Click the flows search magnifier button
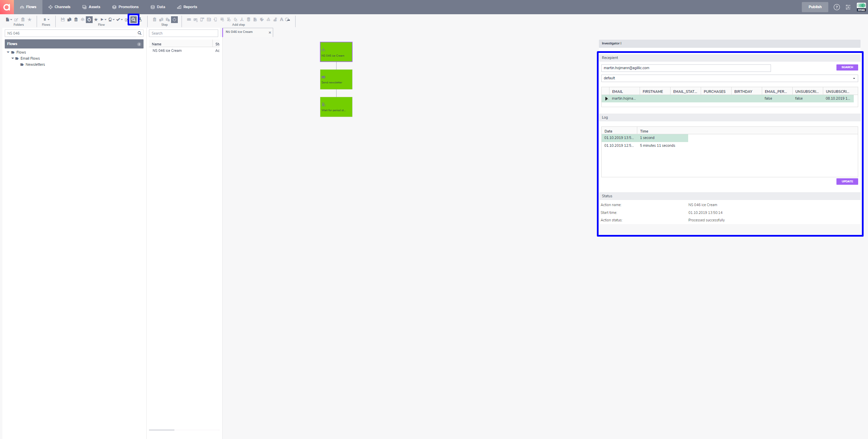Screen dimensions: 868x439 tap(139, 33)
